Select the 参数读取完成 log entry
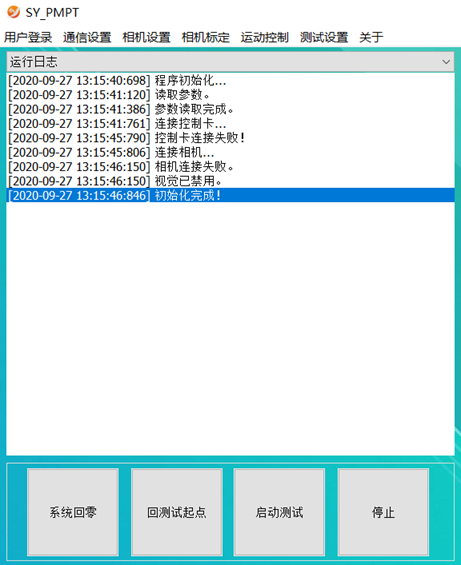Viewport: 461px width, 565px height. point(230,109)
